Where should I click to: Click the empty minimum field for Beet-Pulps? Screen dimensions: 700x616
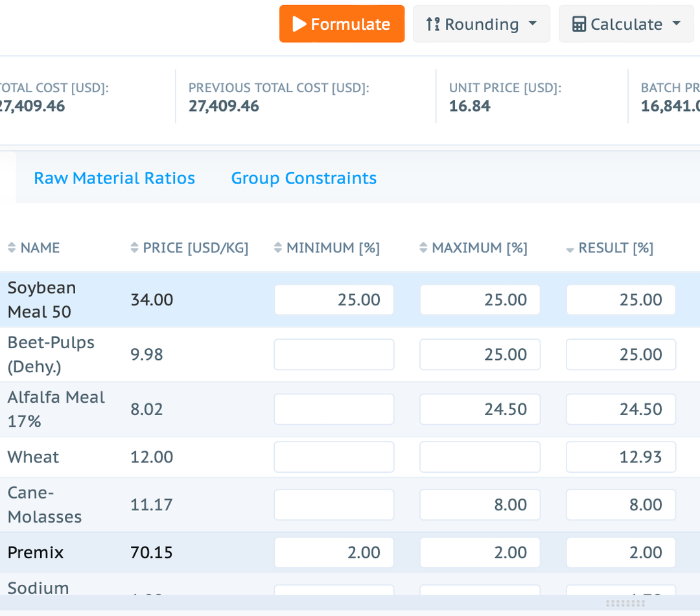point(333,354)
